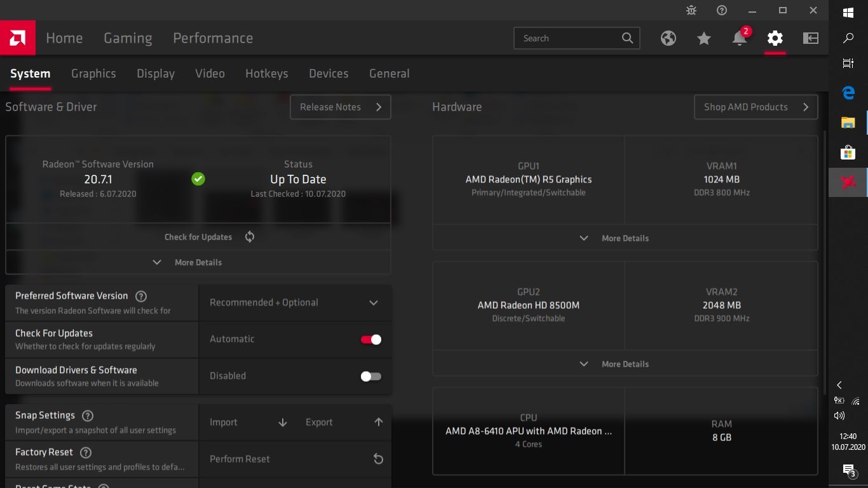Click the Perform Reset undo arrow icon
868x488 pixels.
(x=378, y=459)
